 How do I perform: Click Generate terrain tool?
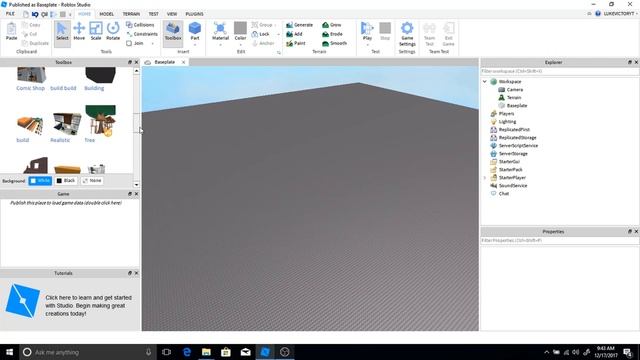(300, 25)
